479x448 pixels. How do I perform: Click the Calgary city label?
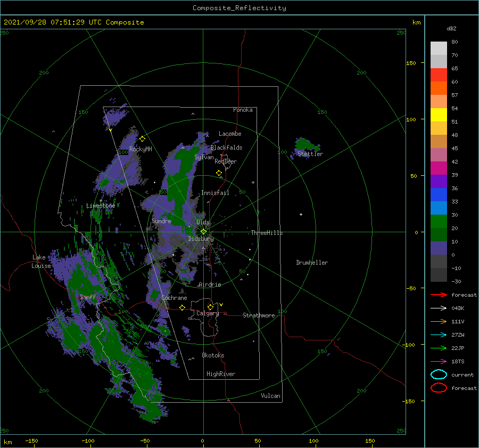point(208,313)
